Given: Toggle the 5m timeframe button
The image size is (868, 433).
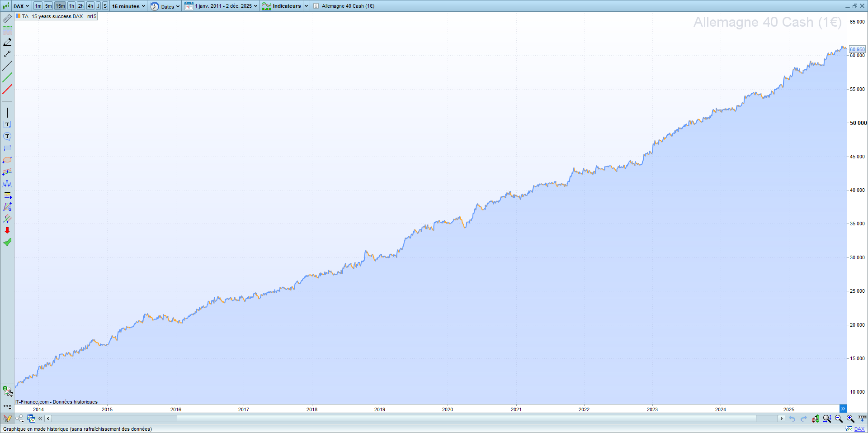Looking at the screenshot, I should [x=48, y=6].
